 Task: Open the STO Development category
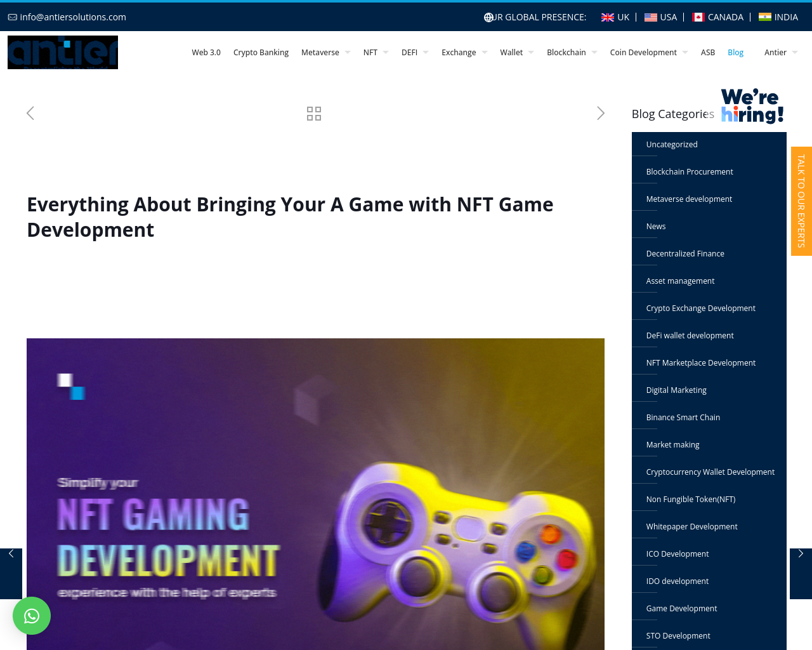[x=678, y=636]
